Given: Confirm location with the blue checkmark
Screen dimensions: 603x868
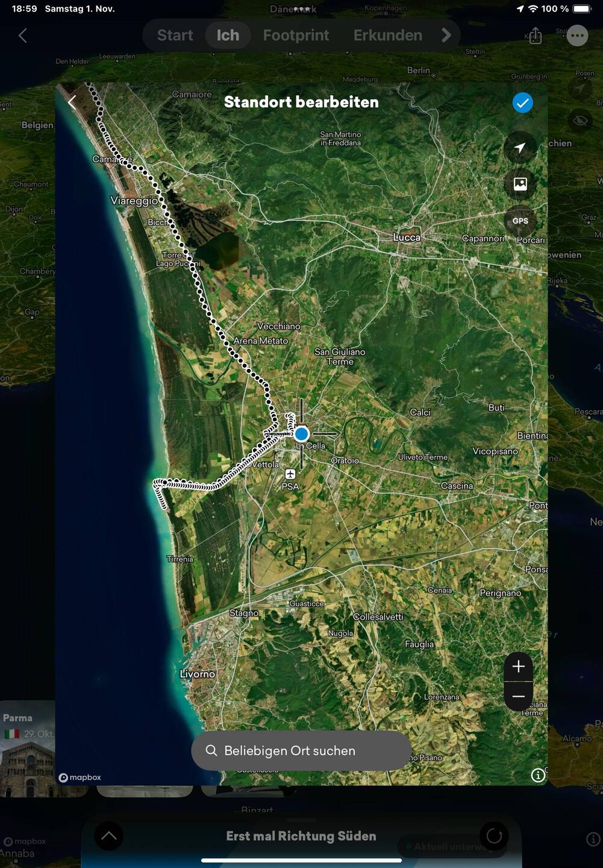Looking at the screenshot, I should pos(522,103).
